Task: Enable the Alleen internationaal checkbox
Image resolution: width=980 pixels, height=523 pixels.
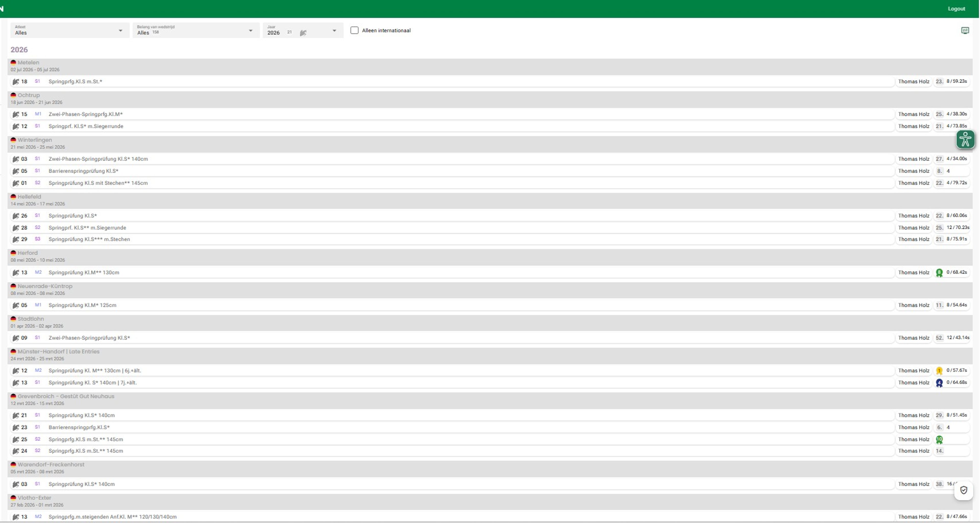Action: [354, 30]
